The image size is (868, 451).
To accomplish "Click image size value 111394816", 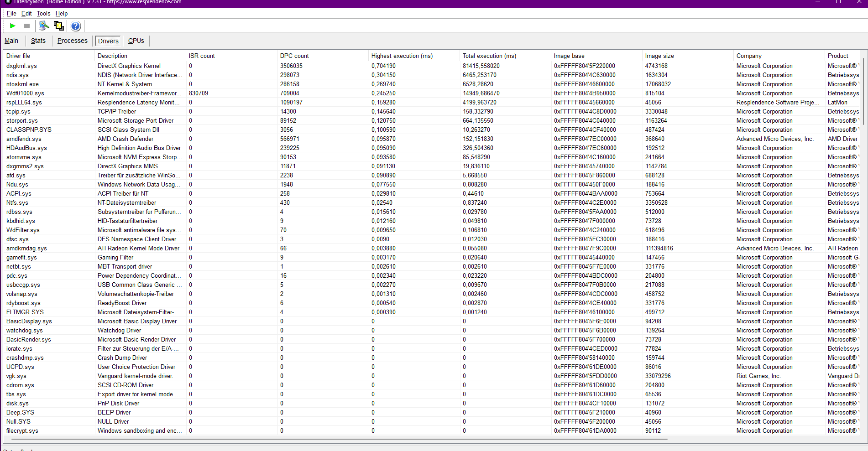I will coord(659,248).
